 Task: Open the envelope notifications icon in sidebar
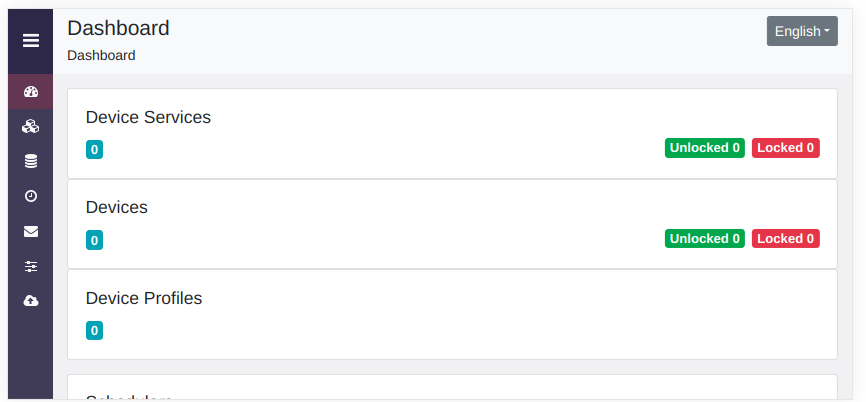click(31, 231)
